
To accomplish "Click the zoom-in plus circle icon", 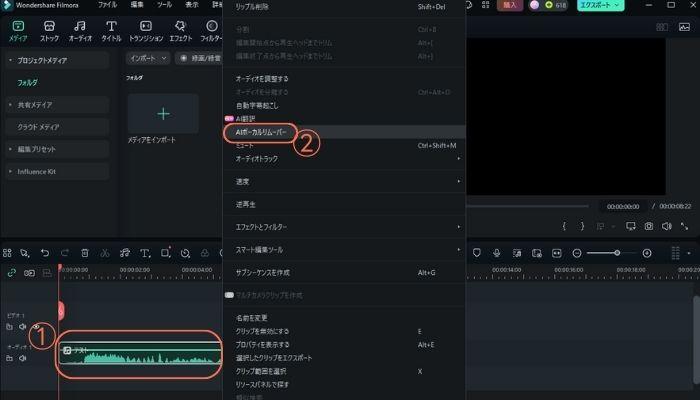I will (x=647, y=253).
